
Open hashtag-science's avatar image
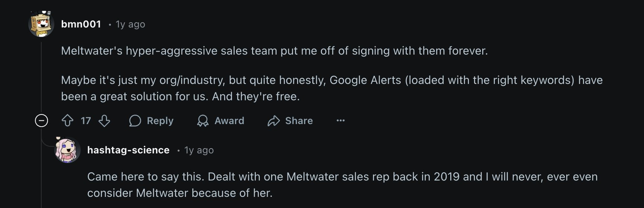(x=67, y=150)
